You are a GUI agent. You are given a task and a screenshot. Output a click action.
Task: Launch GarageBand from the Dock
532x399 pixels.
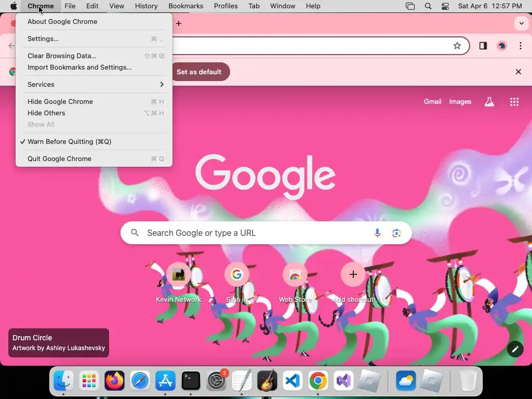[267, 380]
